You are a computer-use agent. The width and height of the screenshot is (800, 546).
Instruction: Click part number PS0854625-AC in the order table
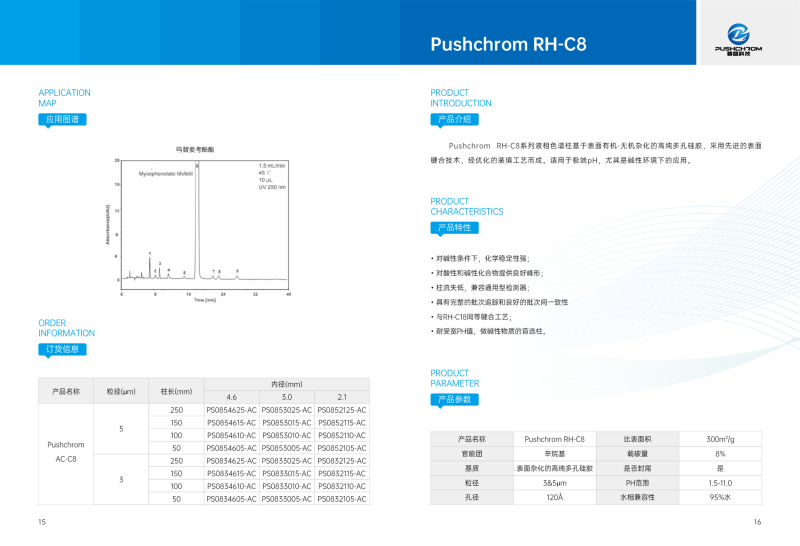[232, 410]
